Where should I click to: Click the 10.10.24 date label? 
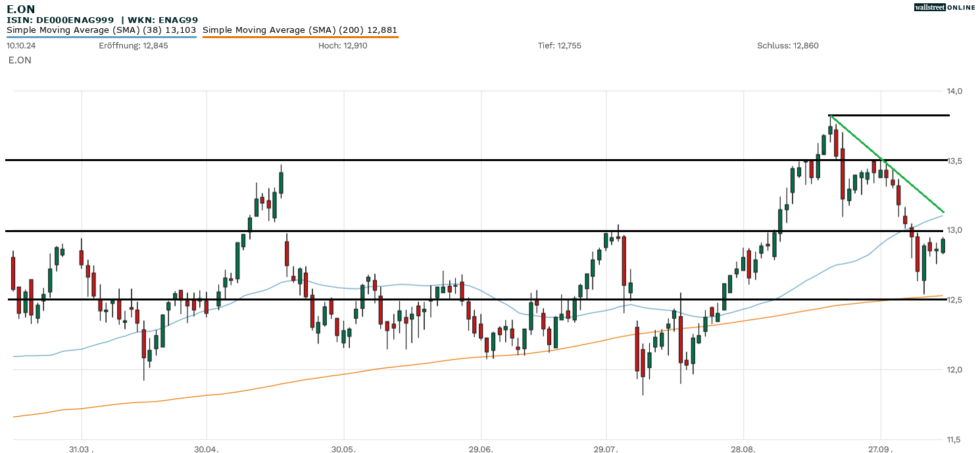point(20,46)
